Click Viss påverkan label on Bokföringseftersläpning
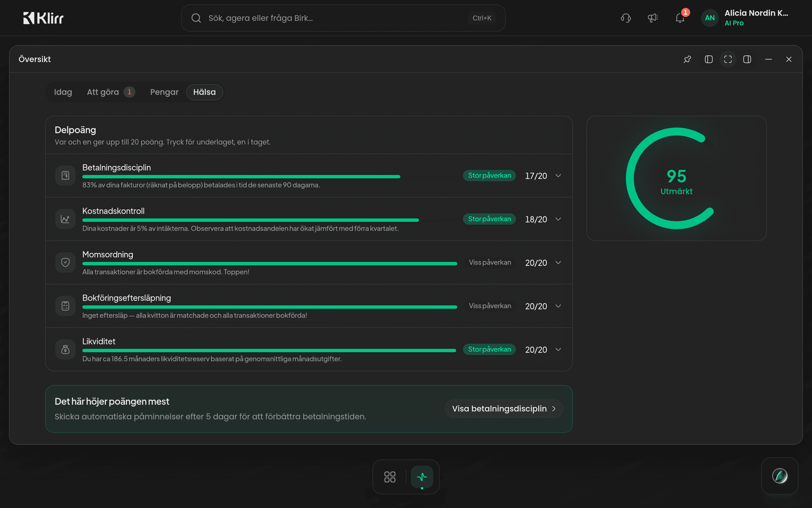This screenshot has width=812, height=508. (490, 306)
